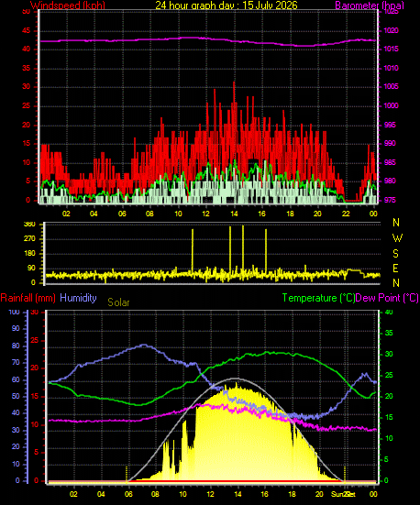This screenshot has height=505, width=420.
Task: Click the '100' humidity axis value
Action: coord(14,313)
